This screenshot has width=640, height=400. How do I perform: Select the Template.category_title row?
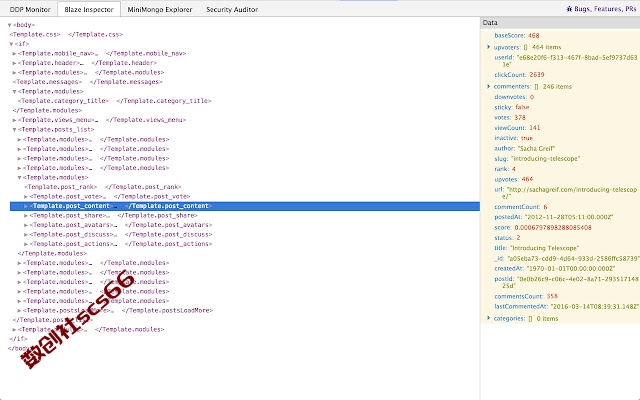coord(114,101)
